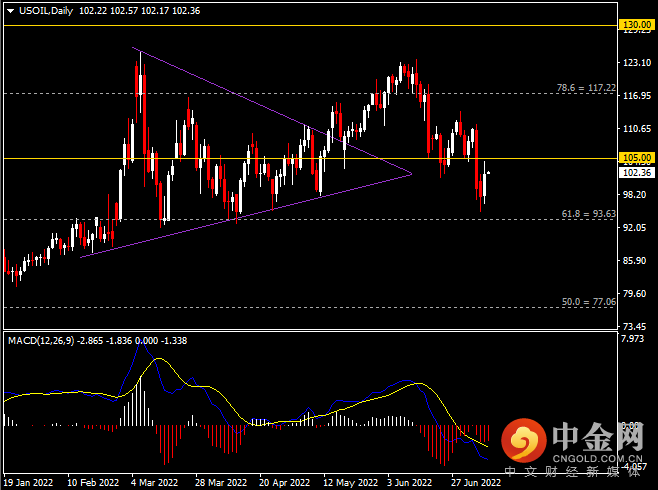The image size is (658, 490).
Task: Click the 61.8 = 93.63 Fibonacci label
Action: 588,214
